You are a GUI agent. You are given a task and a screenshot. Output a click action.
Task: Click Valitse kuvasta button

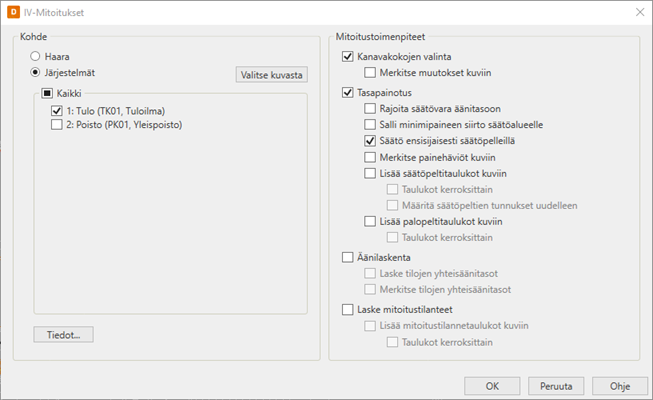click(272, 75)
